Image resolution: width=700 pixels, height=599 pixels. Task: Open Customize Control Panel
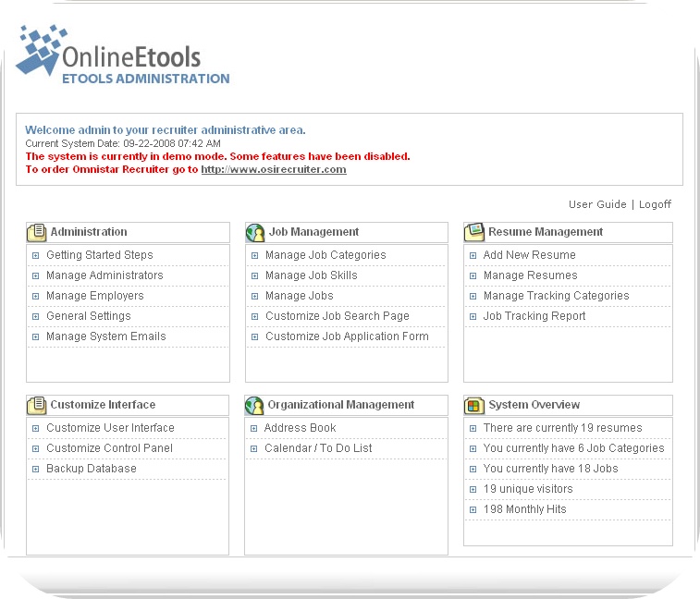tap(109, 448)
